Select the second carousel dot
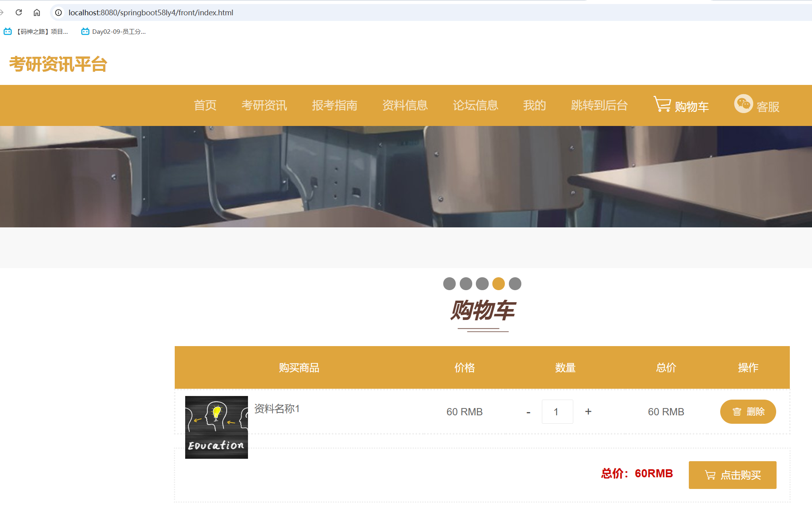Viewport: 812px width, 530px height. point(466,284)
